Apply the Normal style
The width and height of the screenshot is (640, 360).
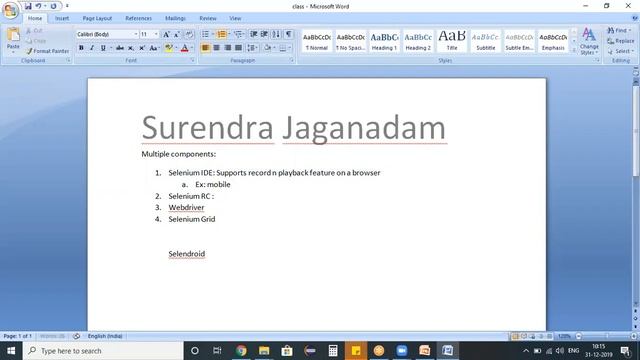point(317,41)
